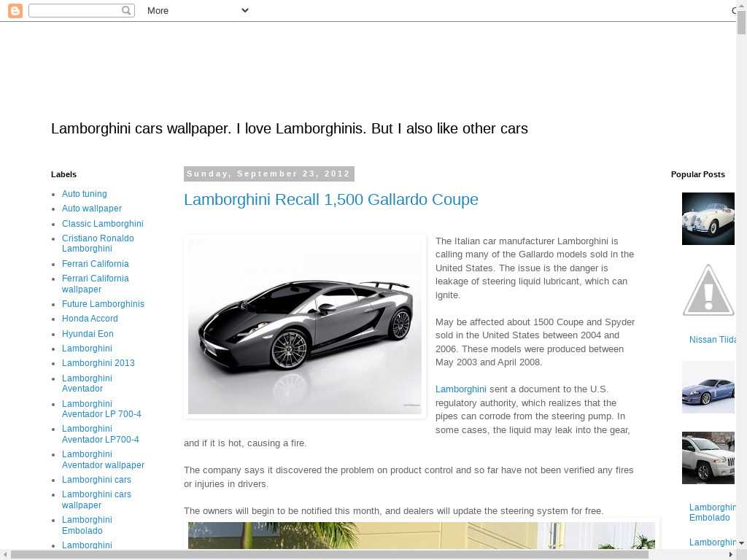This screenshot has width=747, height=560.
Task: Open the Ferrari California label
Action: [96, 264]
